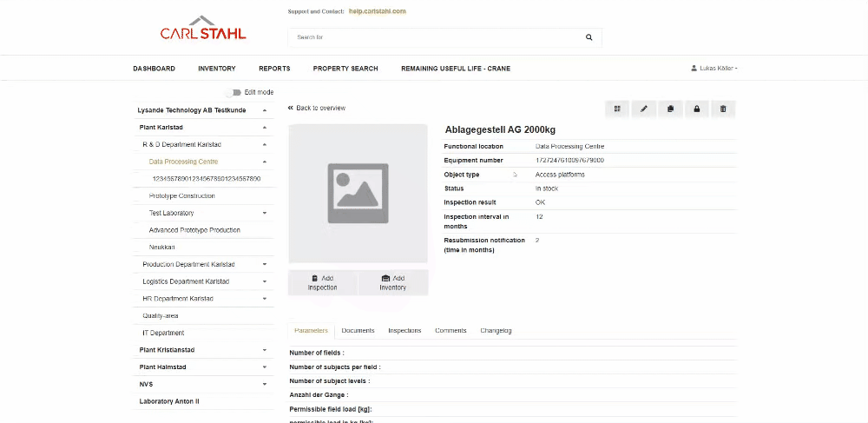Click the Back to overview link
Image resolution: width=868 pixels, height=423 pixels.
coord(317,108)
